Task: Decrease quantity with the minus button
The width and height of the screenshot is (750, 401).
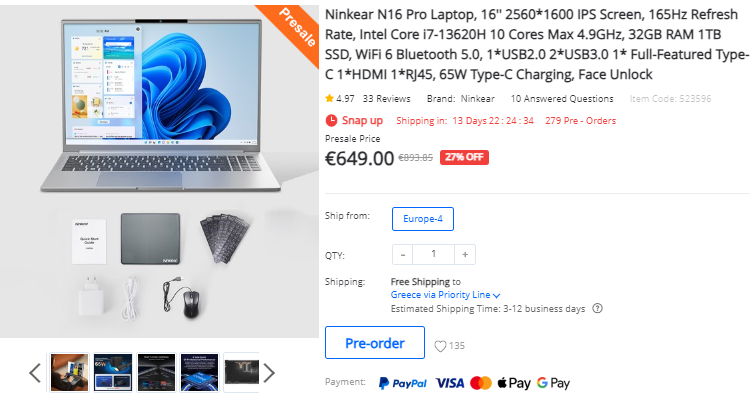Action: pyautogui.click(x=403, y=255)
